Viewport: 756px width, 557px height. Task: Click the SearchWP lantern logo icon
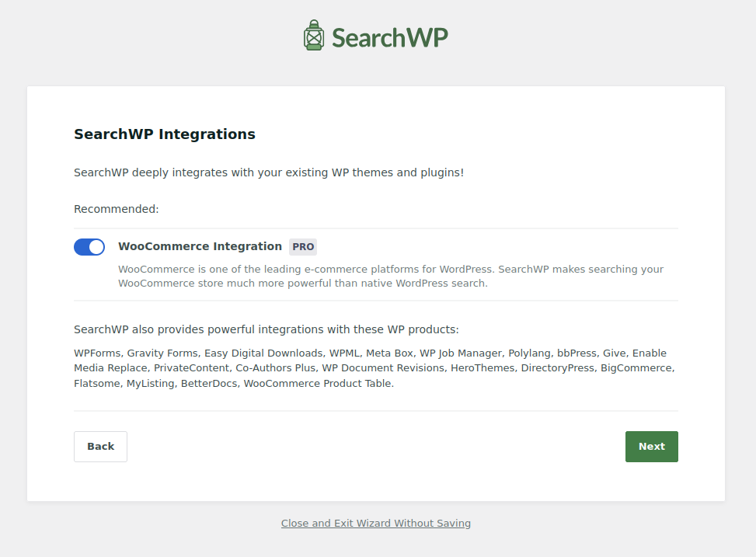pyautogui.click(x=313, y=34)
